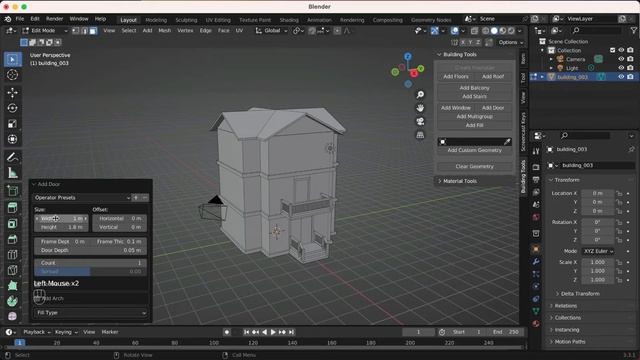Open the Render menu
This screenshot has width=640, height=360.
[54, 19]
